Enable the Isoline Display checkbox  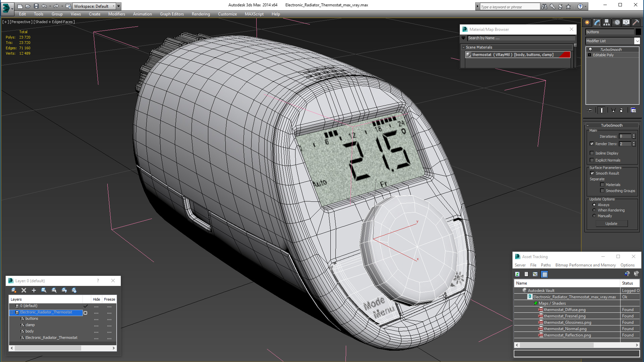[592, 153]
